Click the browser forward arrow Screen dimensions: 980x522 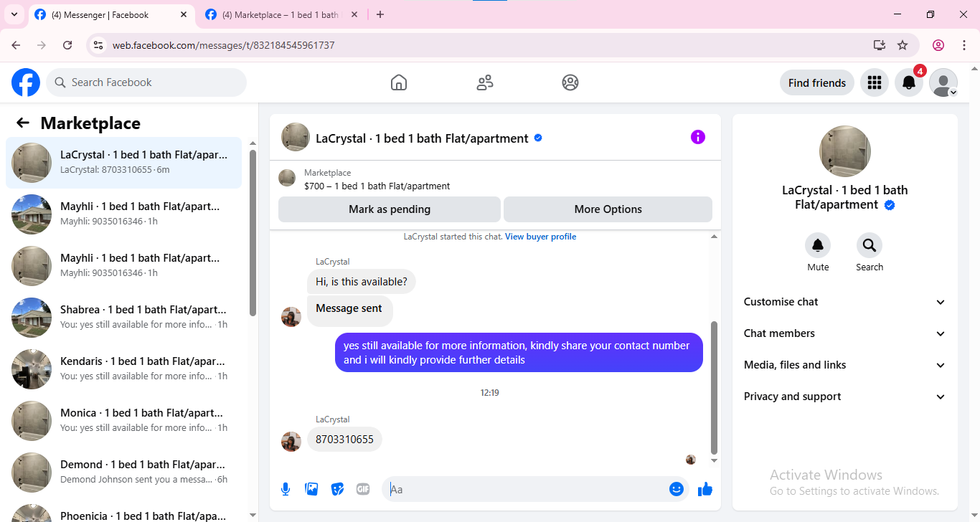(42, 45)
